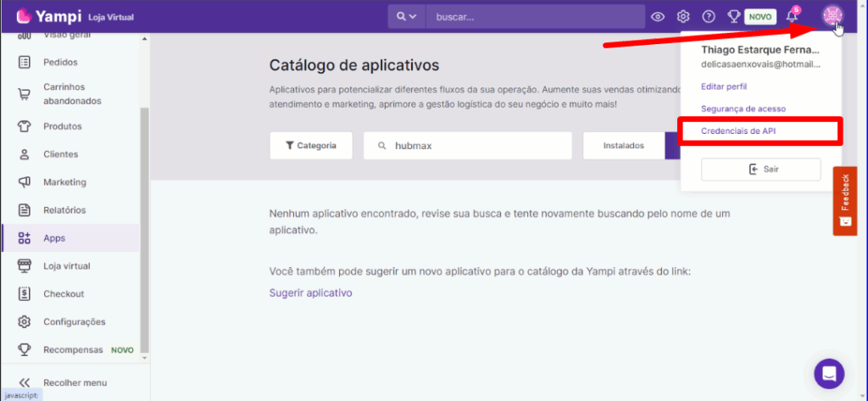Follow the Sugerir aplicativo link

[310, 292]
